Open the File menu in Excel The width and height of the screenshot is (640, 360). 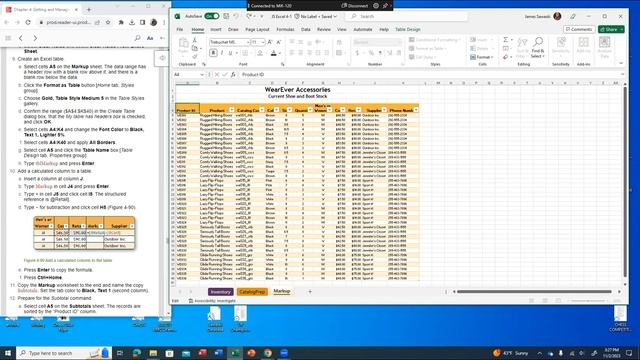tap(180, 29)
